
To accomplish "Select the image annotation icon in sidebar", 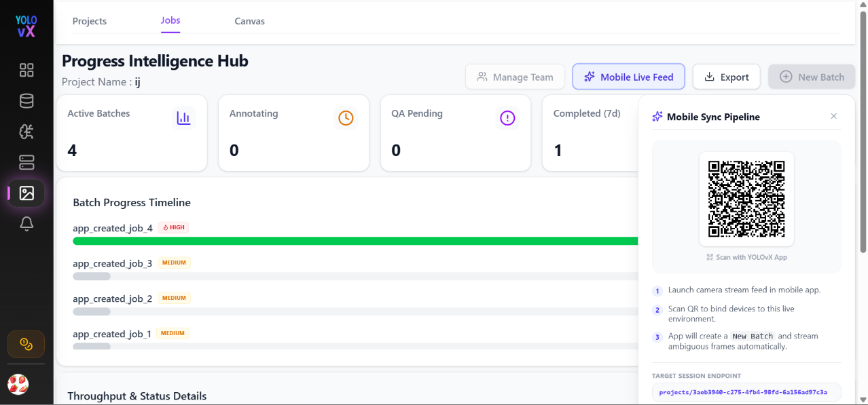I will pyautogui.click(x=26, y=193).
